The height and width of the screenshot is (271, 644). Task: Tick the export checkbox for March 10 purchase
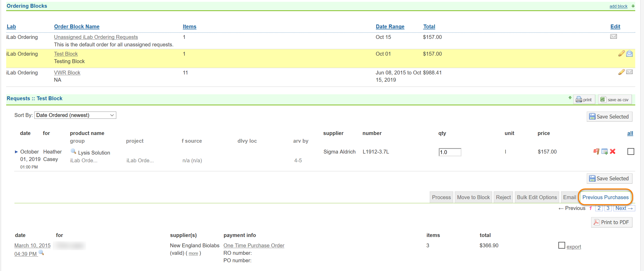562,245
